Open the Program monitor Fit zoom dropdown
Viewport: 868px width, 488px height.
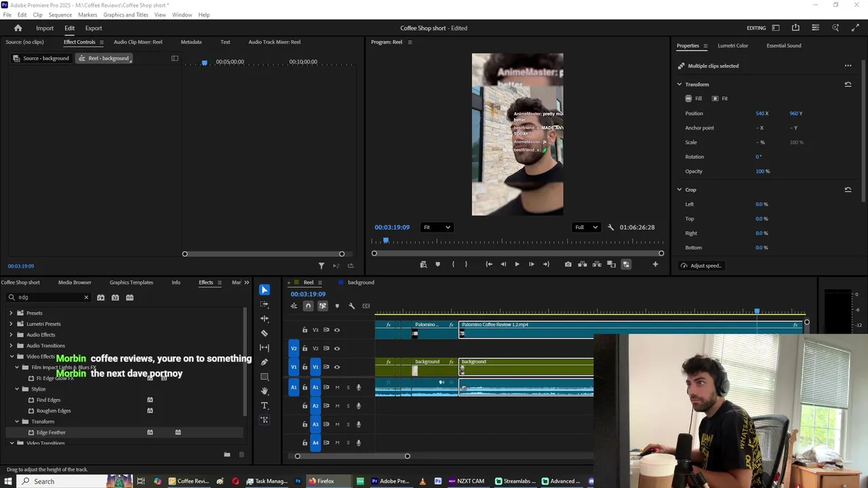pos(436,228)
